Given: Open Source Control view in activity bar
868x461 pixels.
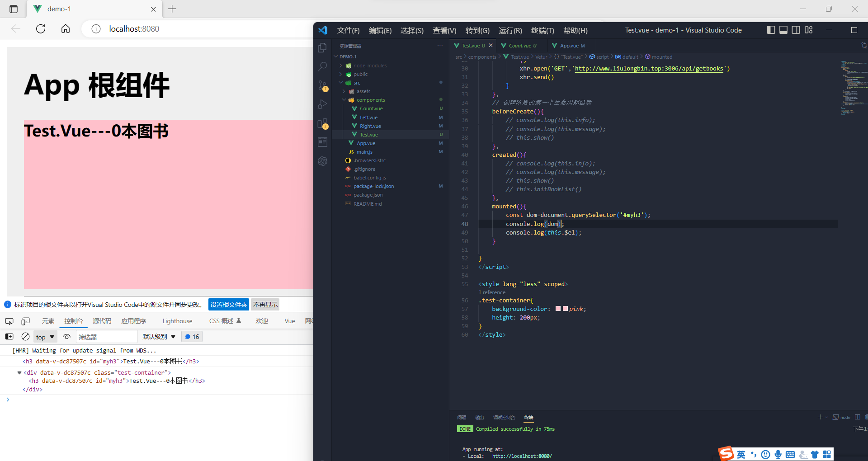Looking at the screenshot, I should pos(322,85).
